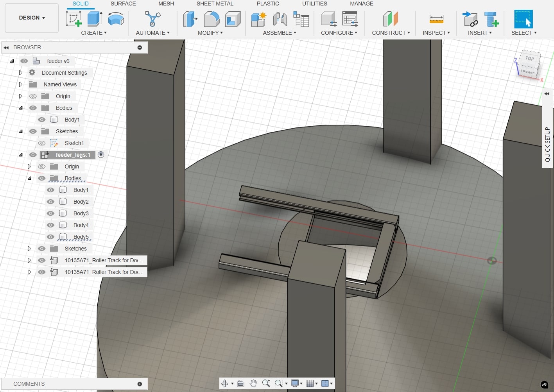Open the ASSEMBLE dropdown menu
This screenshot has width=554, height=392.
(x=280, y=33)
